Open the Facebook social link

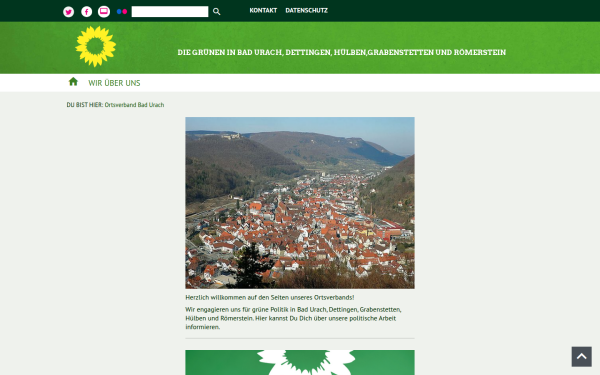86,12
